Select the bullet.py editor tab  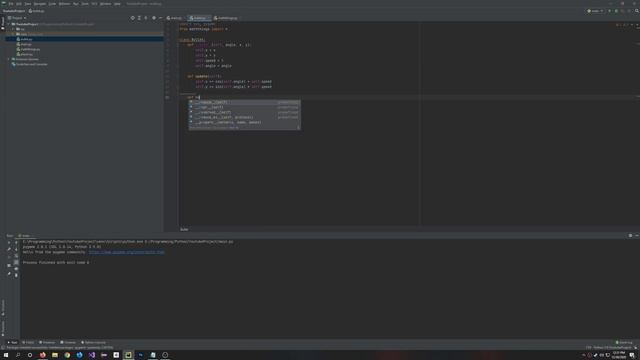(x=199, y=18)
